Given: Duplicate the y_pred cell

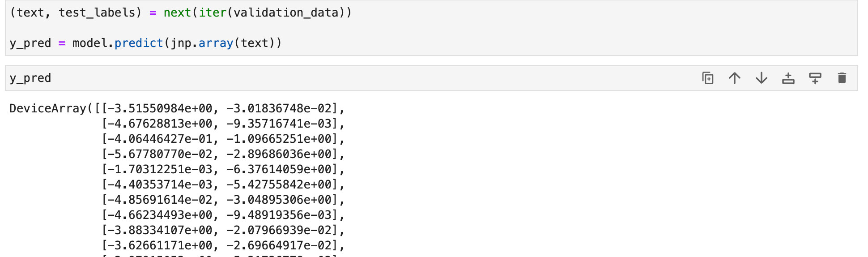Looking at the screenshot, I should click(707, 78).
